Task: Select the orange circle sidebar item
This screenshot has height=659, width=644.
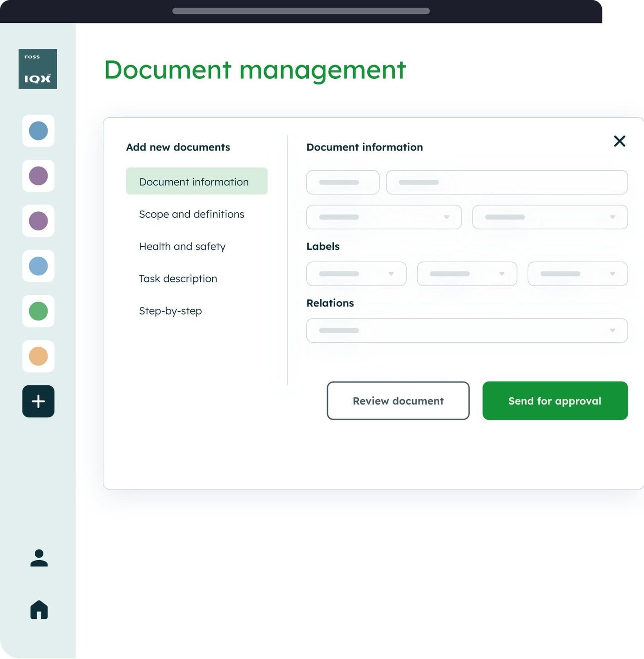Action: 38,357
